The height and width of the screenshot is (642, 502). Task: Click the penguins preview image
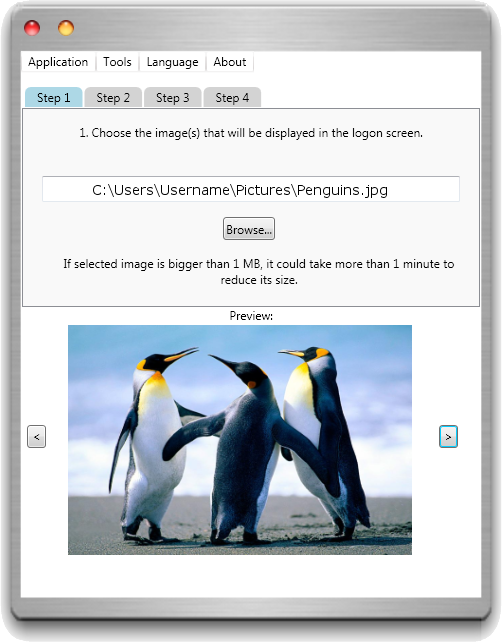(240, 440)
